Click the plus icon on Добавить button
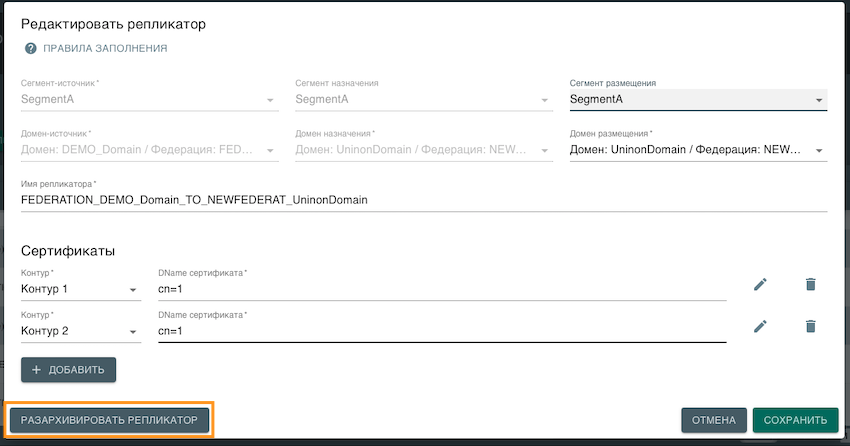 click(37, 370)
